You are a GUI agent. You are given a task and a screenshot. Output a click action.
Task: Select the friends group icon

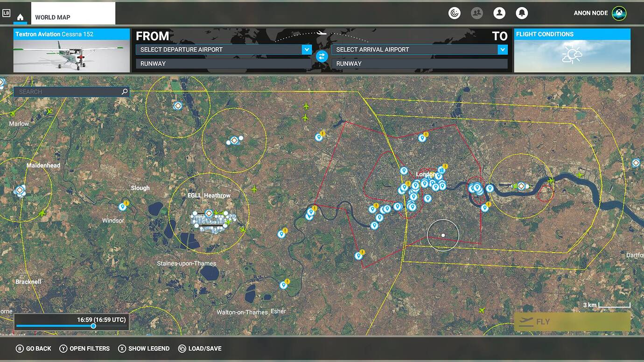click(477, 13)
